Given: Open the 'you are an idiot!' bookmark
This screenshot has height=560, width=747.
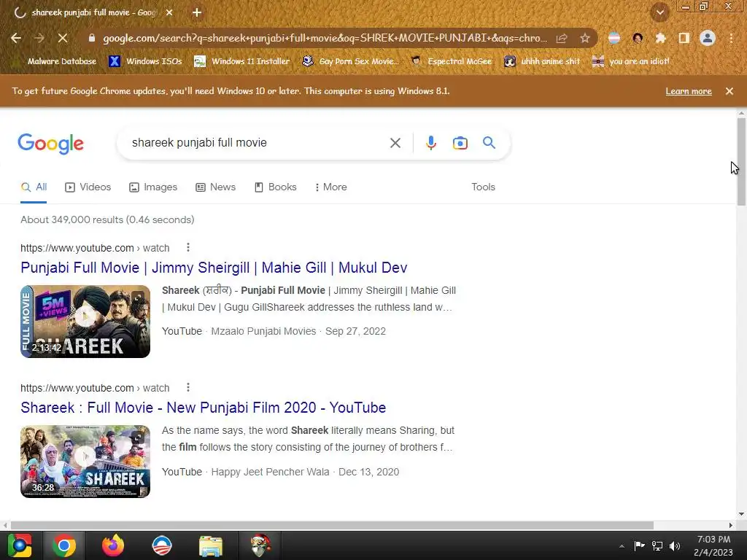Looking at the screenshot, I should pyautogui.click(x=631, y=61).
